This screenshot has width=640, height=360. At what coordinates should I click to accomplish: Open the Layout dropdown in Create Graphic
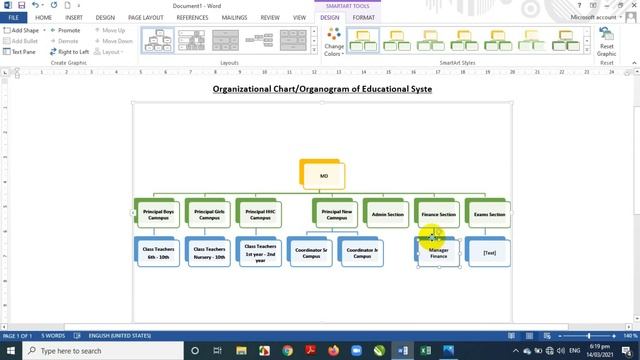pos(109,52)
